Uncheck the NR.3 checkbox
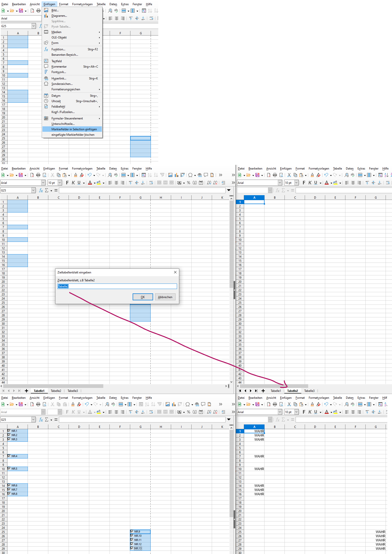The height and width of the screenshot is (554, 392). pyautogui.click(x=9, y=439)
